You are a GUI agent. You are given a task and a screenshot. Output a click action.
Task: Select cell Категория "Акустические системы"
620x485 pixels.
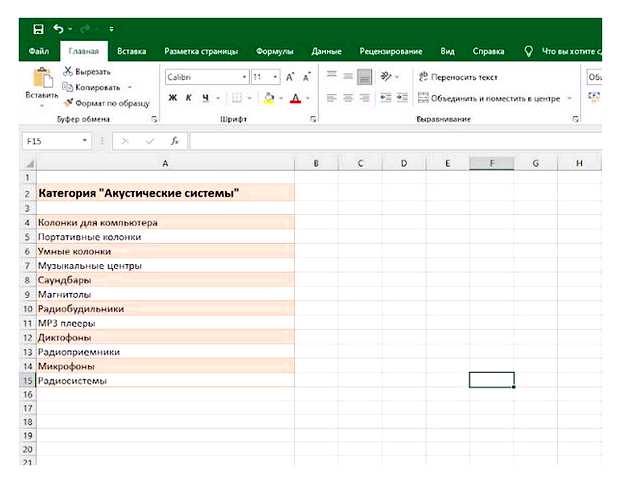(x=165, y=193)
